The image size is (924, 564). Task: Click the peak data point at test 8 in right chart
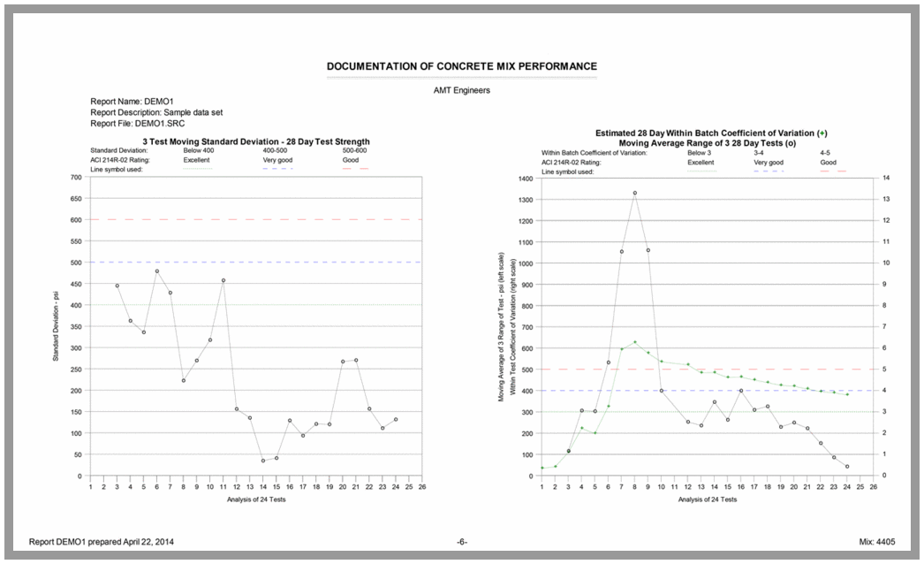pyautogui.click(x=634, y=193)
